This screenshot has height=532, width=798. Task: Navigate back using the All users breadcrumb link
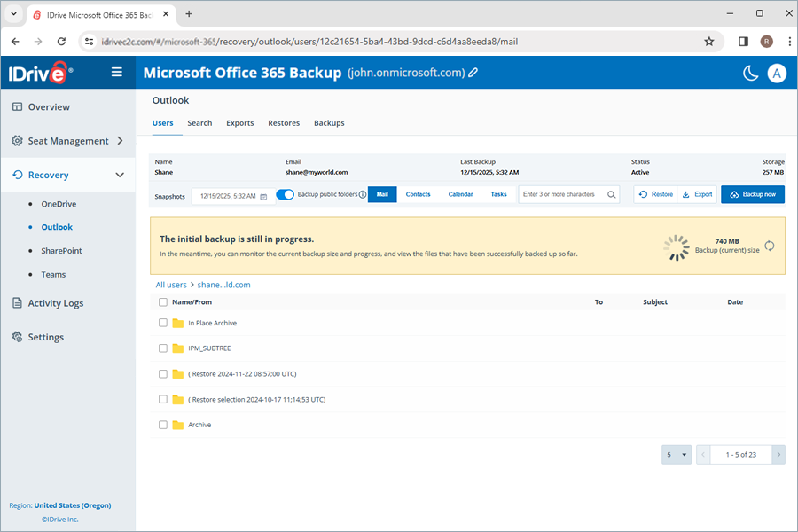point(171,285)
